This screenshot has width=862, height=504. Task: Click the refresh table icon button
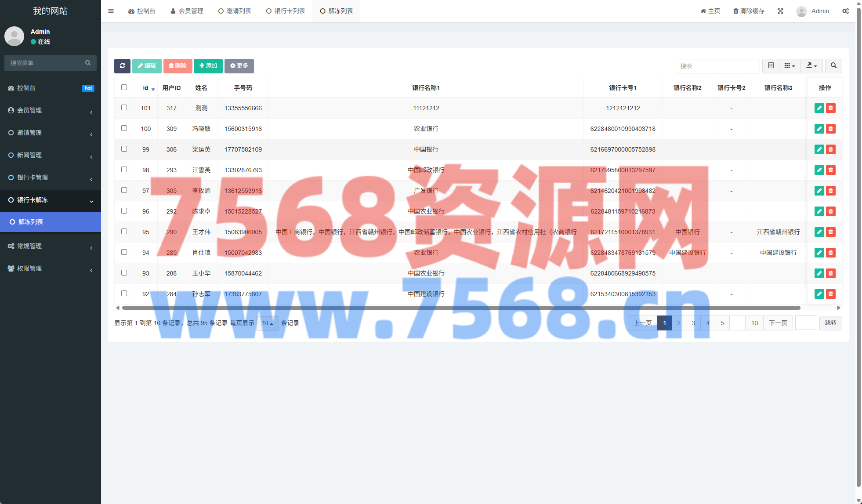[122, 66]
